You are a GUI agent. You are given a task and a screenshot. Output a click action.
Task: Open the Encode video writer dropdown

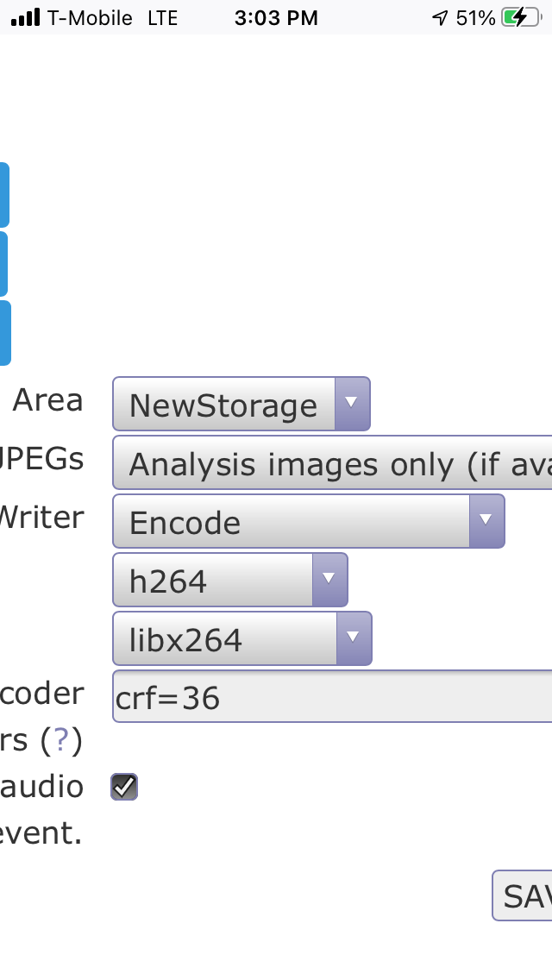click(x=308, y=521)
